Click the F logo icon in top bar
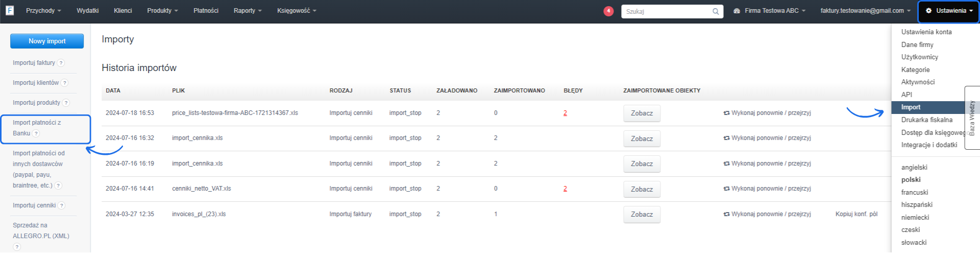980x255 pixels. click(x=9, y=10)
